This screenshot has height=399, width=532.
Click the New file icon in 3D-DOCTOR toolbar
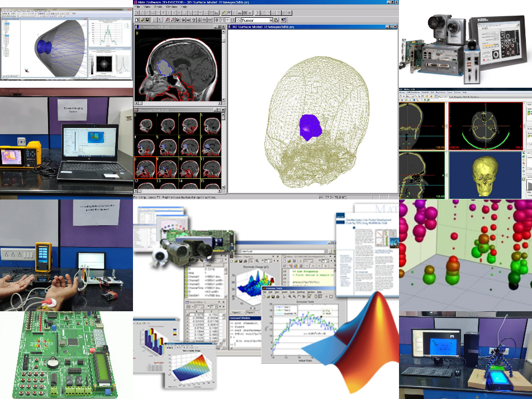pyautogui.click(x=137, y=20)
